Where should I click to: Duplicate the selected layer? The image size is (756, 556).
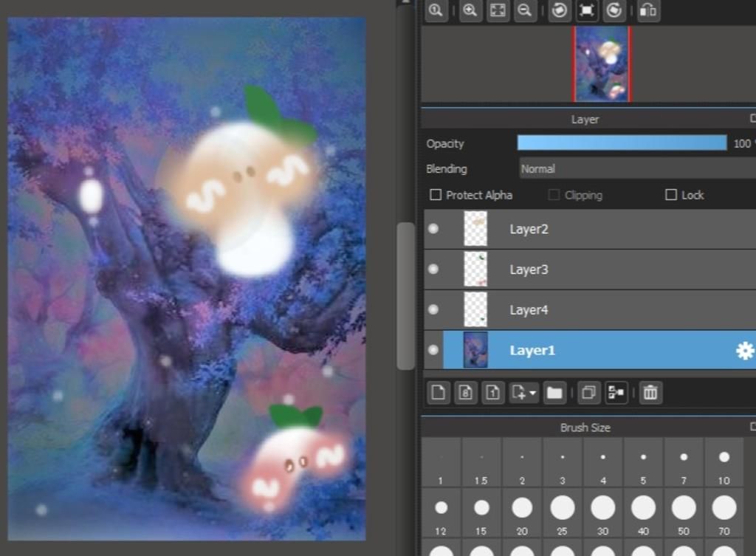(588, 393)
